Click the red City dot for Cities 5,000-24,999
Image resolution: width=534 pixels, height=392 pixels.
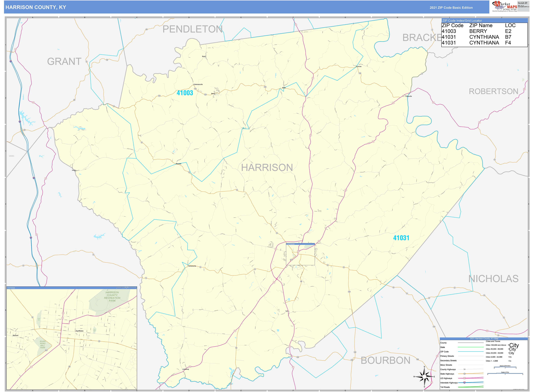tap(508, 357)
